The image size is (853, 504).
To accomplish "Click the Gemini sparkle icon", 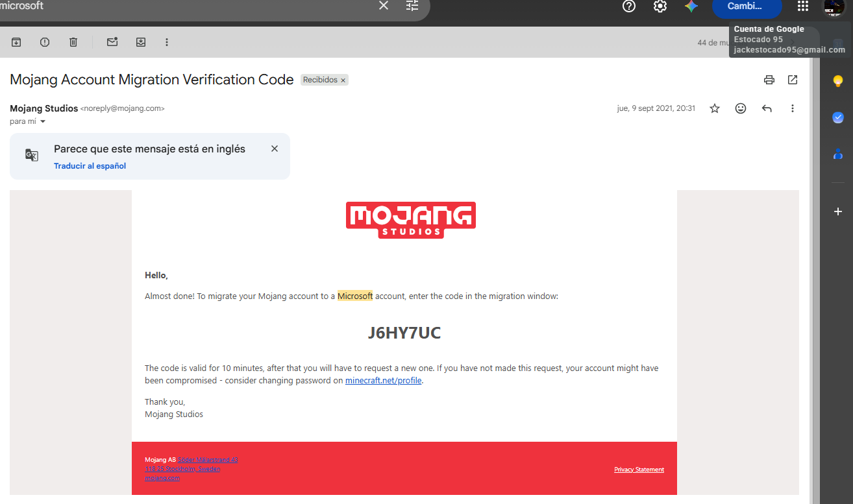I will coord(691,6).
